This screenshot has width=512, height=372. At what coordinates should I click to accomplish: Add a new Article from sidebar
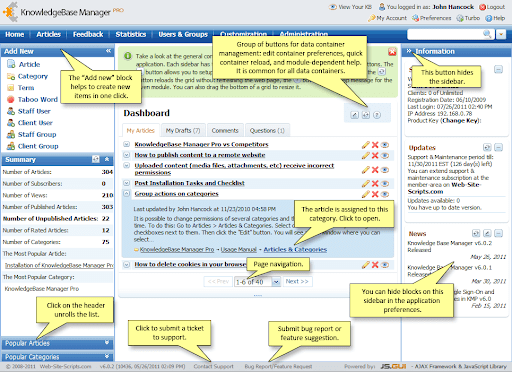coord(29,64)
